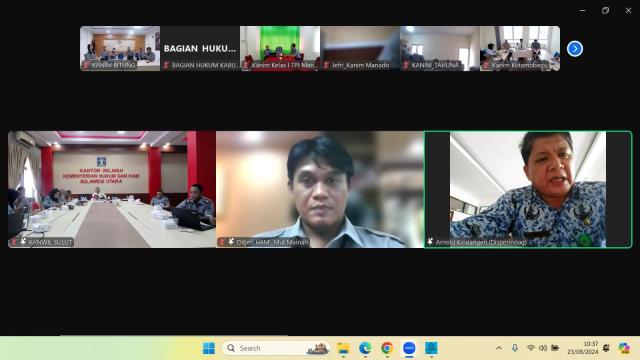Viewport: 640px width, 360px height.
Task: Select the BAGIAN HUKUM participant tile
Action: (x=200, y=48)
